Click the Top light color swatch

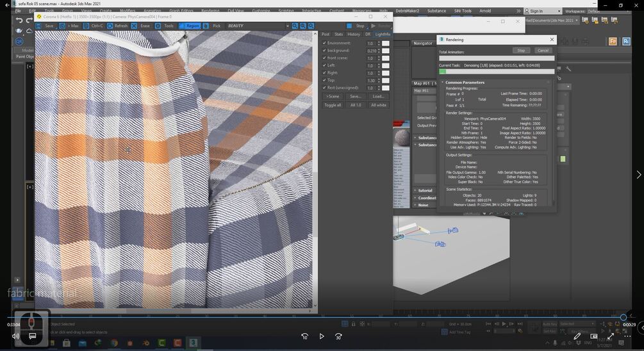[x=385, y=81]
